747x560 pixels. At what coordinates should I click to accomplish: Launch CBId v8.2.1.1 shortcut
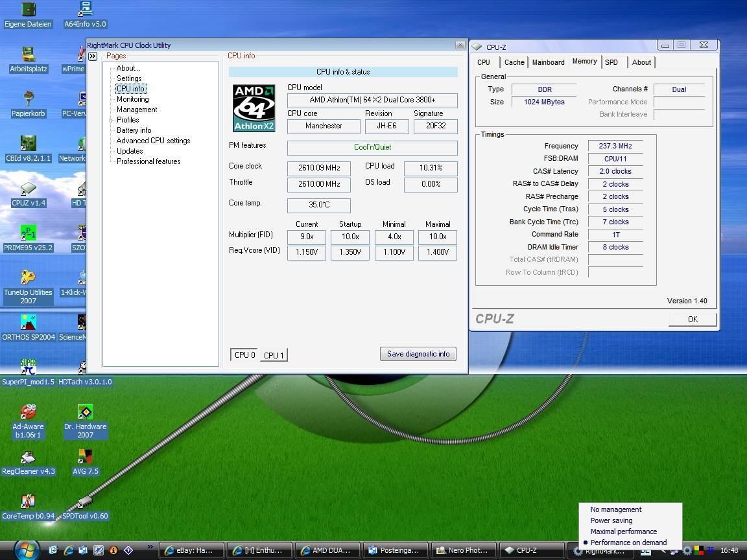tap(28, 150)
